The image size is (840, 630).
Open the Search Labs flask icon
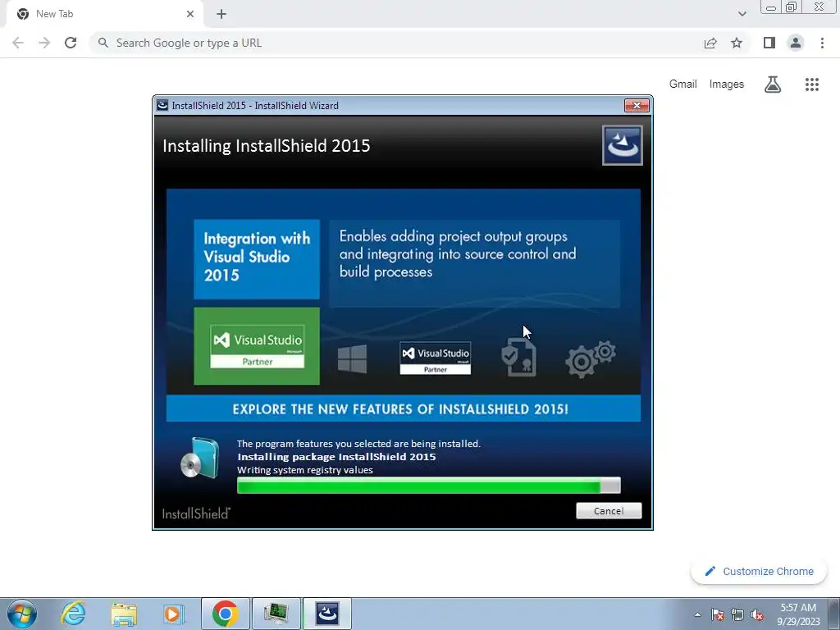[x=773, y=84]
